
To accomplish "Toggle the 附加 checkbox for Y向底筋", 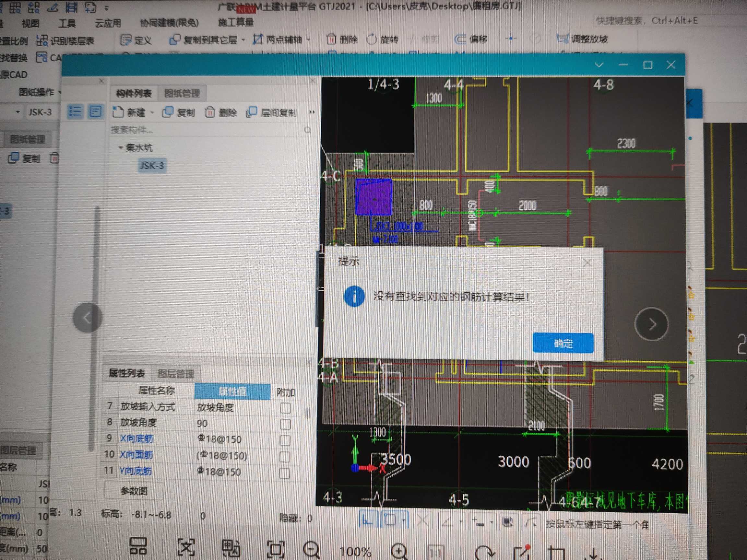I will pos(284,473).
